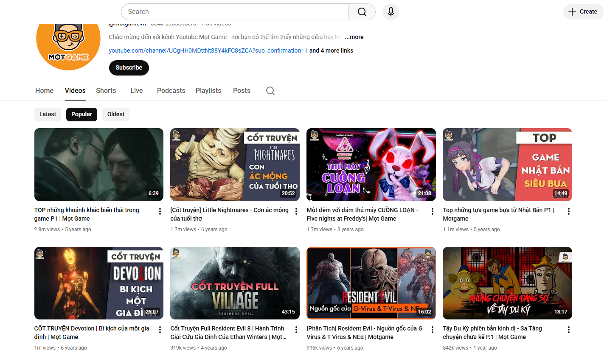Image resolution: width=607 pixels, height=364 pixels.
Task: Open the Create menu button
Action: pos(583,12)
